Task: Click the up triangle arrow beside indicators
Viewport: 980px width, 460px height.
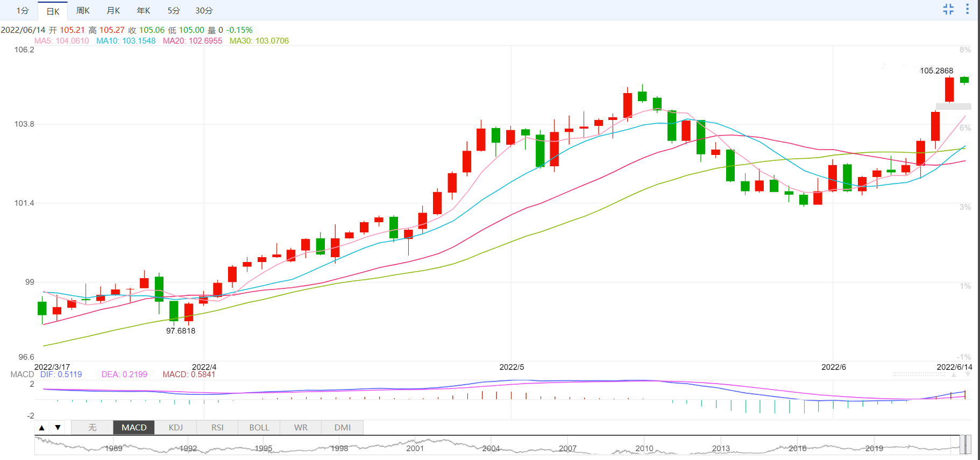Action: [42, 428]
